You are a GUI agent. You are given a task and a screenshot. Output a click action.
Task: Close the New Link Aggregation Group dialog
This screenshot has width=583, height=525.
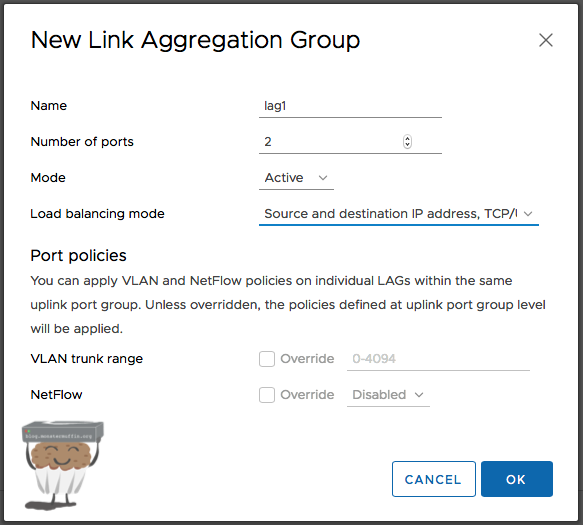tap(545, 40)
